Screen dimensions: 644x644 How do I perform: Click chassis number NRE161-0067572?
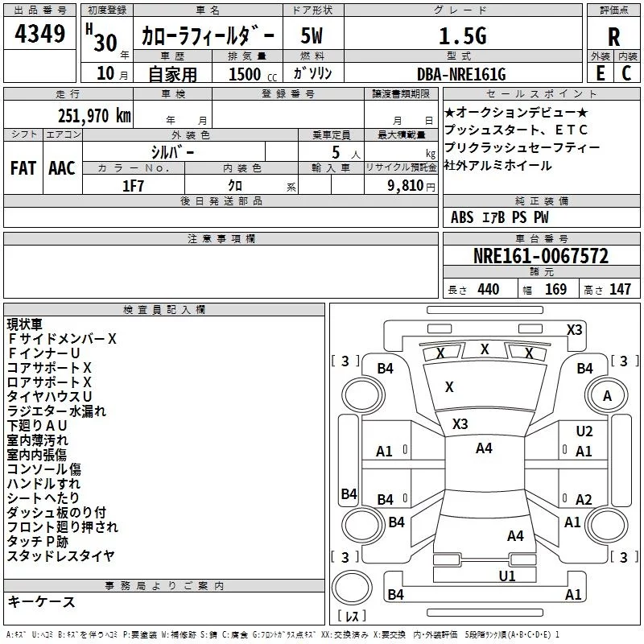coord(540,257)
